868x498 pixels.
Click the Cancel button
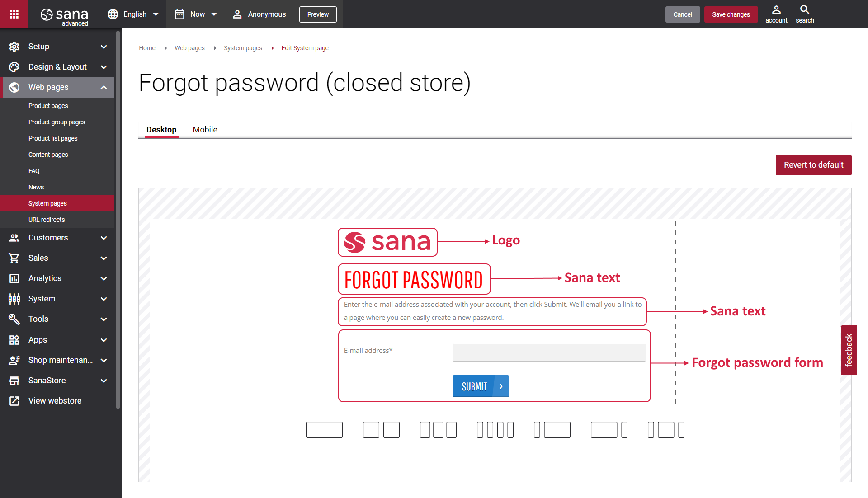click(683, 14)
